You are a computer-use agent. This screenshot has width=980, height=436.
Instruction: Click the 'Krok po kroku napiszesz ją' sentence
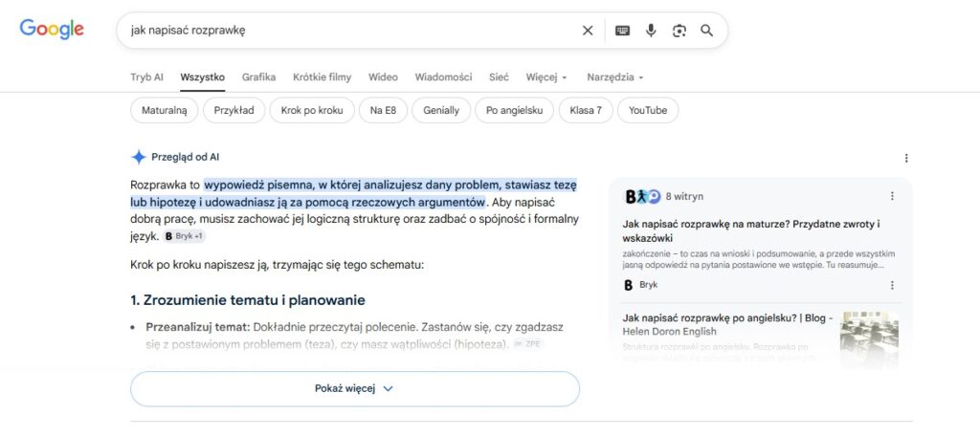coord(277,265)
